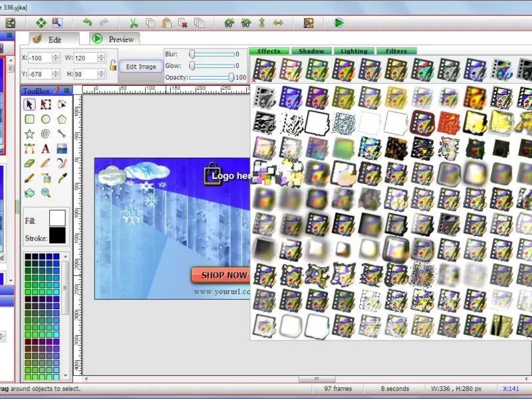This screenshot has height=399, width=532.
Task: Pick the ellipse shape tool
Action: [46, 119]
